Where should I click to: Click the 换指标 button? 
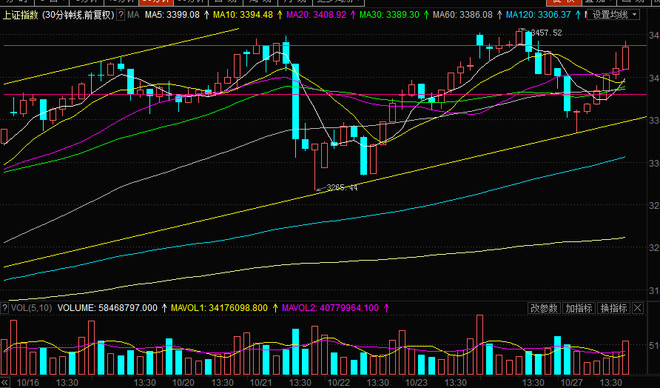click(614, 308)
